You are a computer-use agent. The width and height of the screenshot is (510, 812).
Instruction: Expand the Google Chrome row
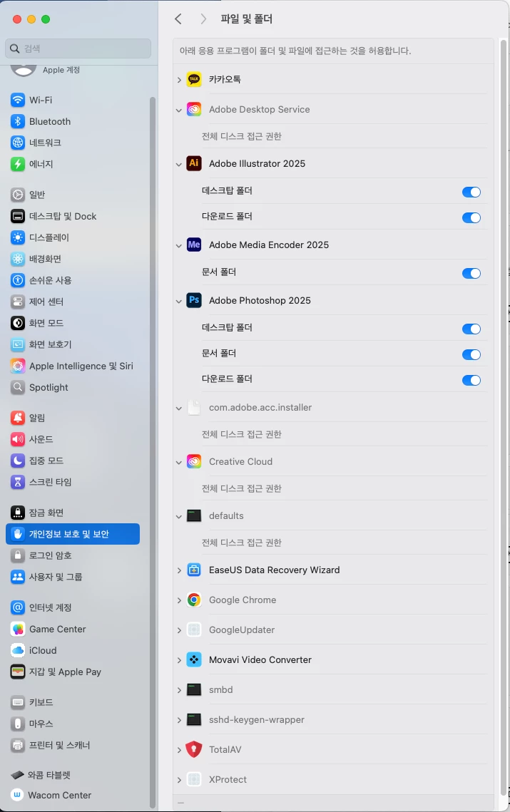[179, 600]
